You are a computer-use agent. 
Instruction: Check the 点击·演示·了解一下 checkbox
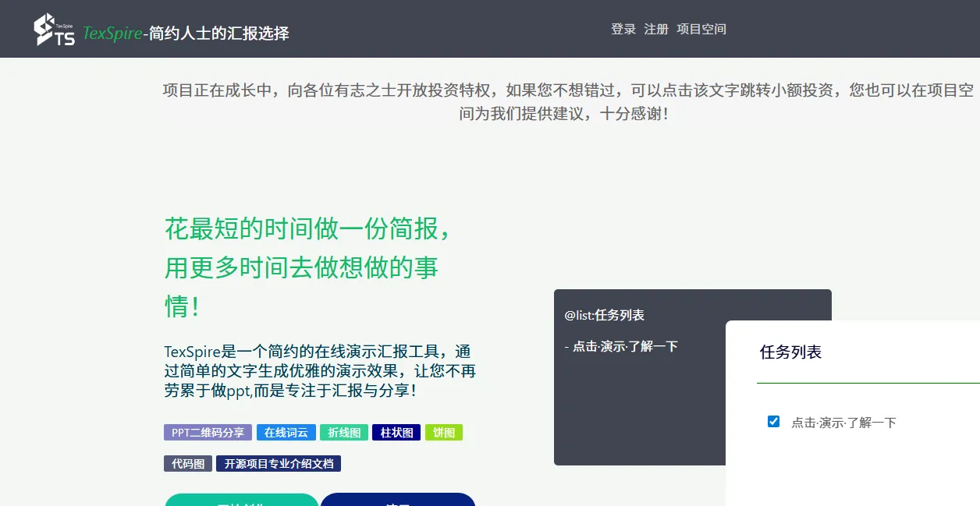773,421
